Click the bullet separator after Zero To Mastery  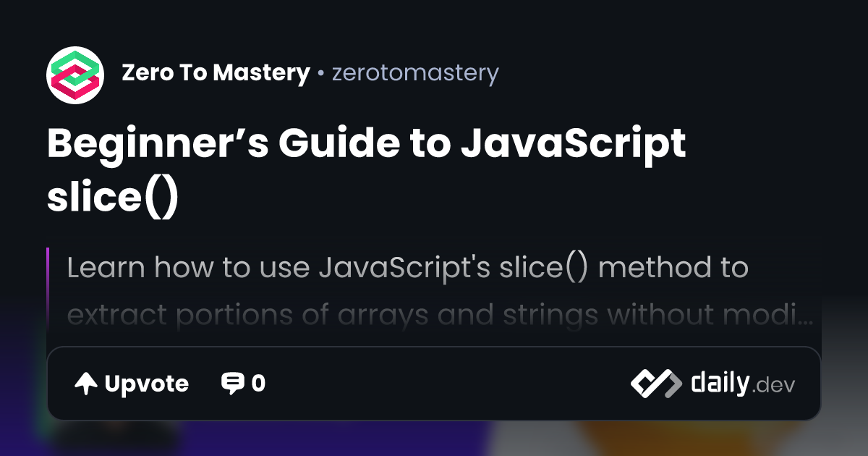tap(320, 74)
